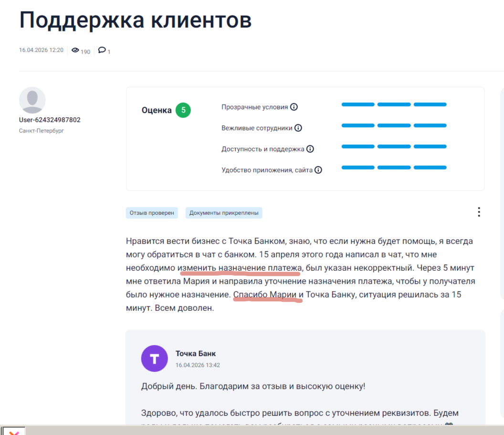Open the User-624324987802 profile name
Viewport: 504px width, 435px height.
click(50, 120)
